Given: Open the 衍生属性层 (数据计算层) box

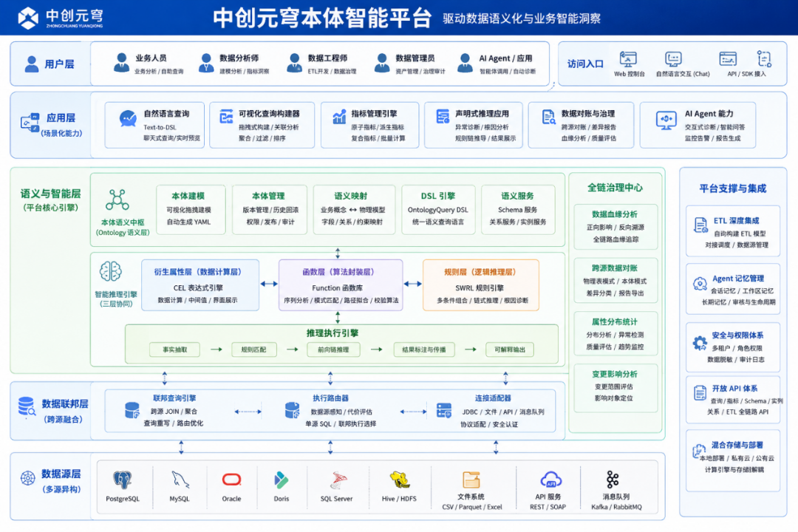Looking at the screenshot, I should 200,285.
